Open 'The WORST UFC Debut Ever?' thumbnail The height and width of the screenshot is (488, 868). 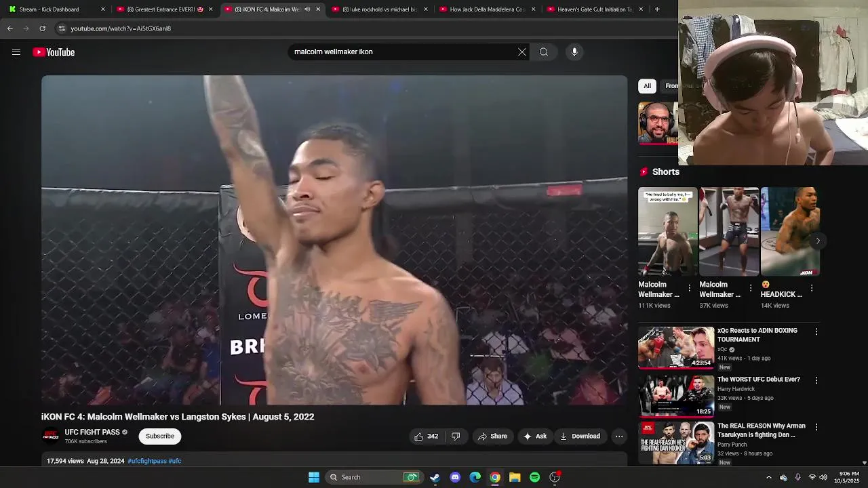(676, 396)
